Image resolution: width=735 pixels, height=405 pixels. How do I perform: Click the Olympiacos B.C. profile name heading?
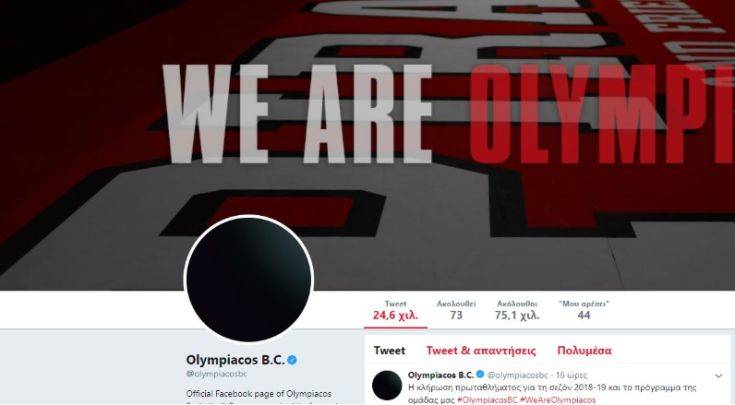[235, 360]
